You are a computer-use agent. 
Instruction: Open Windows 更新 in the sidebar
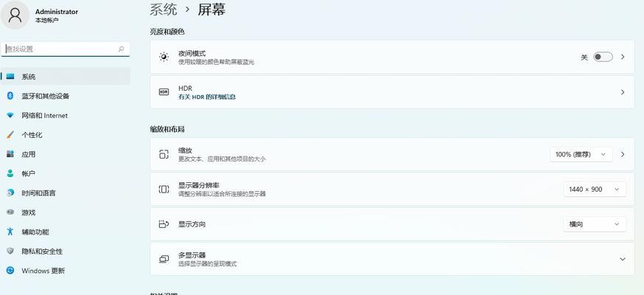(66, 271)
